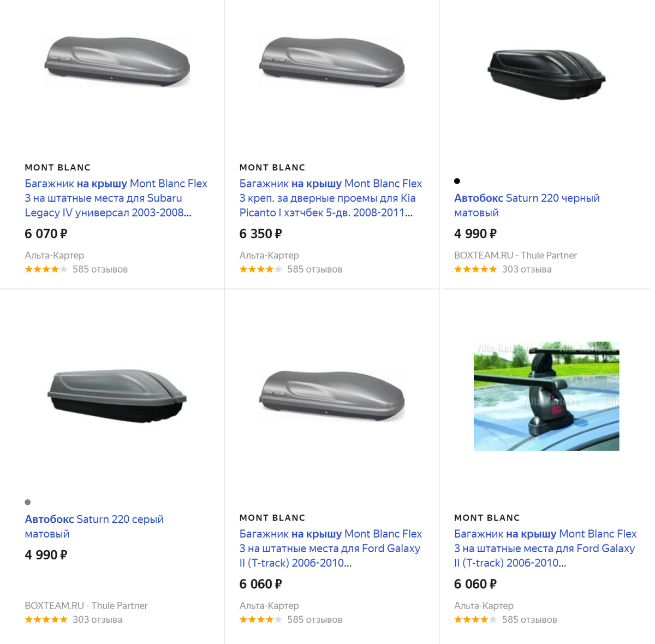Click the MONT BLANC brand above Subaru listing
The height and width of the screenshot is (644, 655).
57,168
